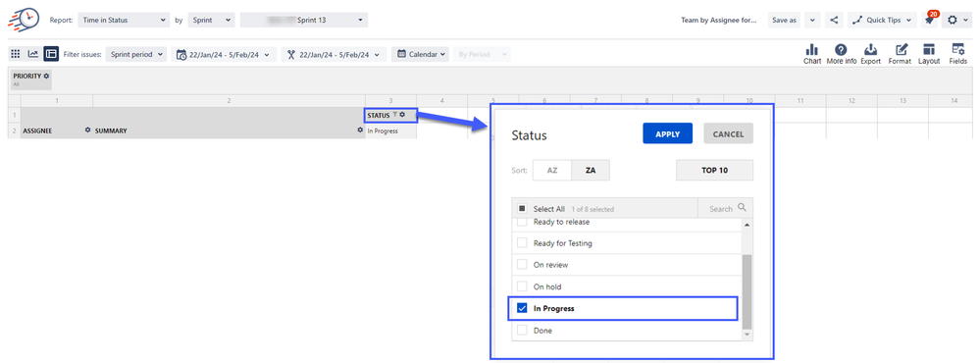Check the On hold checkbox
980x363 pixels.
click(x=522, y=286)
